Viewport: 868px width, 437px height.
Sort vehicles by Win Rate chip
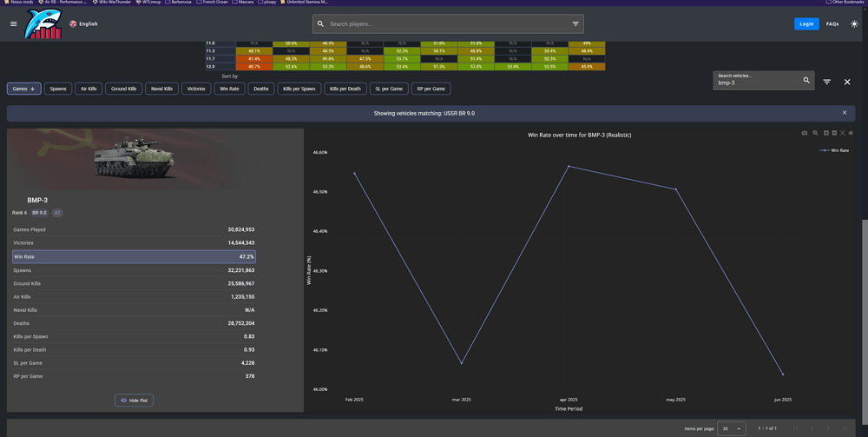229,89
